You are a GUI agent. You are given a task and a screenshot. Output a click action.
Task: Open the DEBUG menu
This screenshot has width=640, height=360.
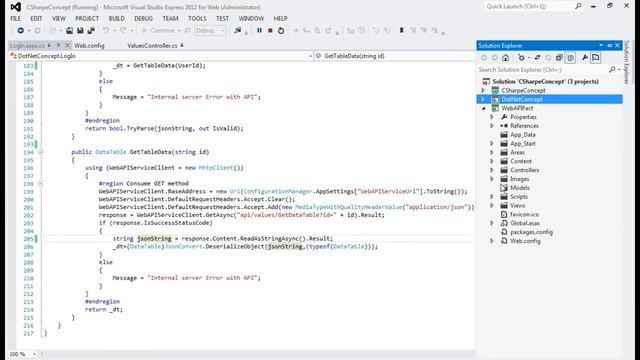[143, 18]
